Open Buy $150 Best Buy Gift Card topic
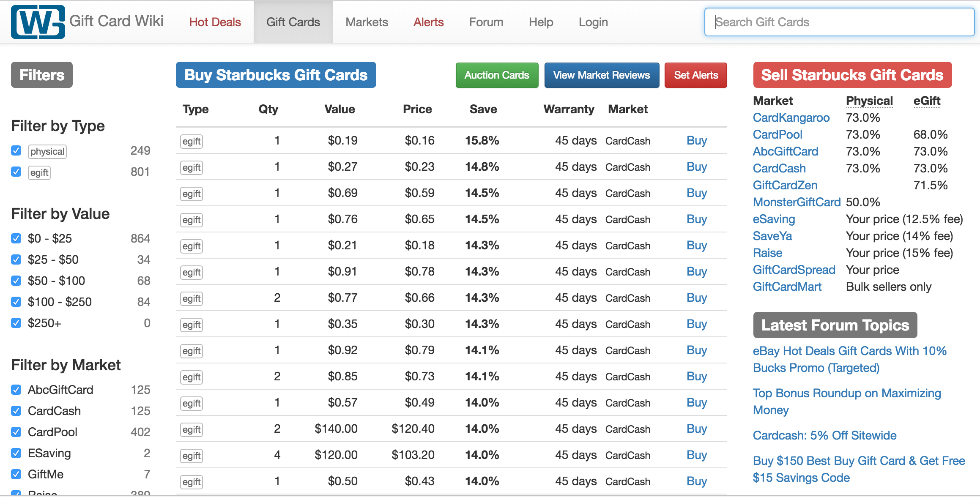980x497 pixels. point(859,469)
